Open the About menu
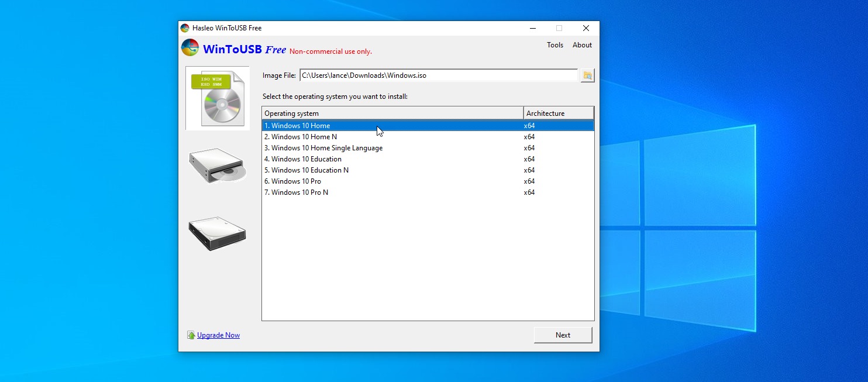Viewport: 868px width, 382px height. (581, 44)
